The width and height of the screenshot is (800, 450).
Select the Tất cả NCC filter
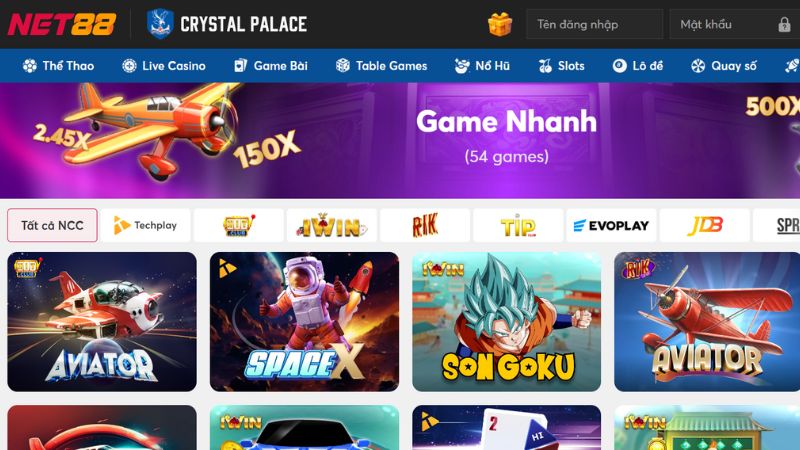click(52, 225)
